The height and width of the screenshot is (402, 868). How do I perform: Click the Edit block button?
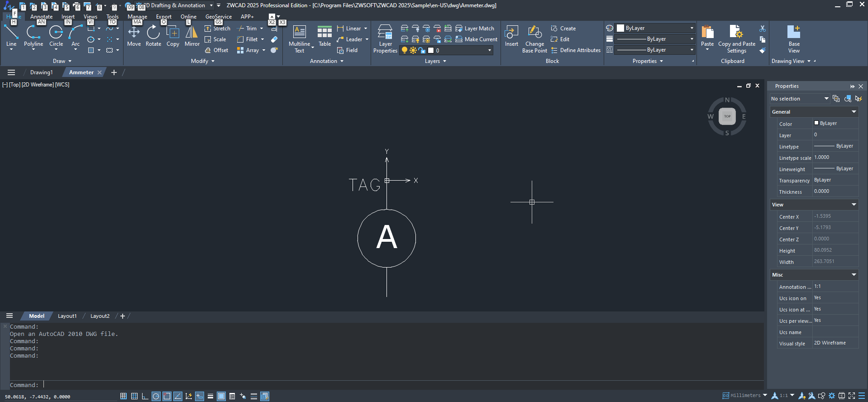(x=560, y=39)
